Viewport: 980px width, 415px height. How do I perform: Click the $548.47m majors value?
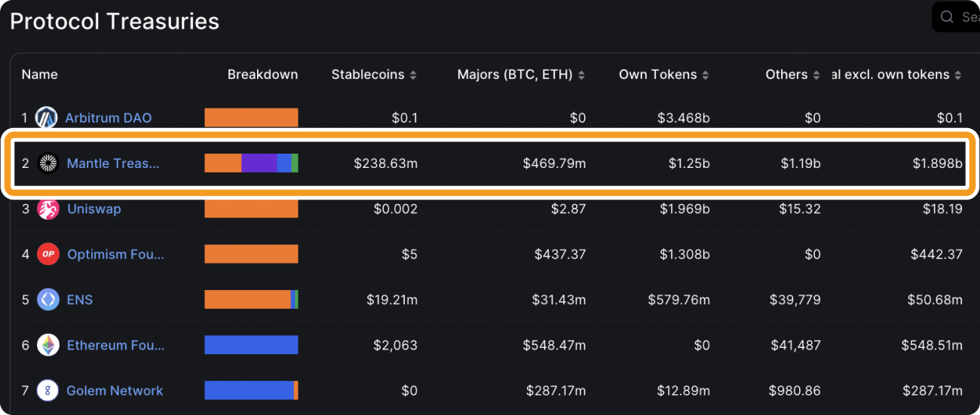point(554,345)
